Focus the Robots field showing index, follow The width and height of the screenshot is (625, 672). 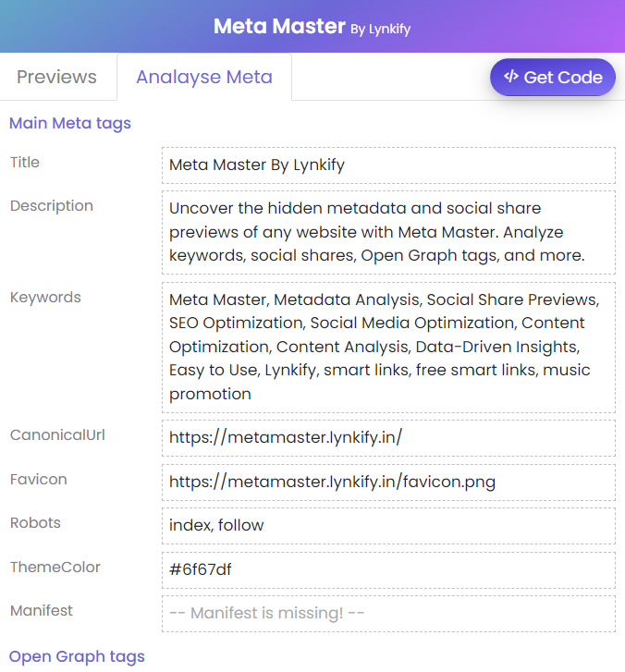point(388,525)
